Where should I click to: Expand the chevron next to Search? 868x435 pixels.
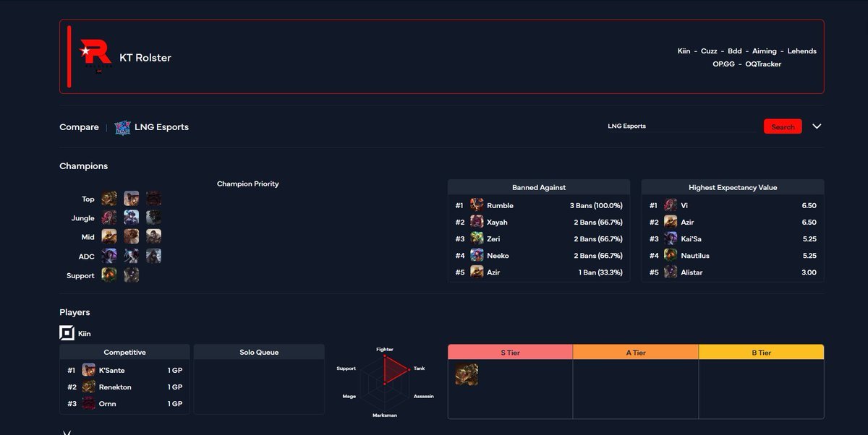(817, 126)
